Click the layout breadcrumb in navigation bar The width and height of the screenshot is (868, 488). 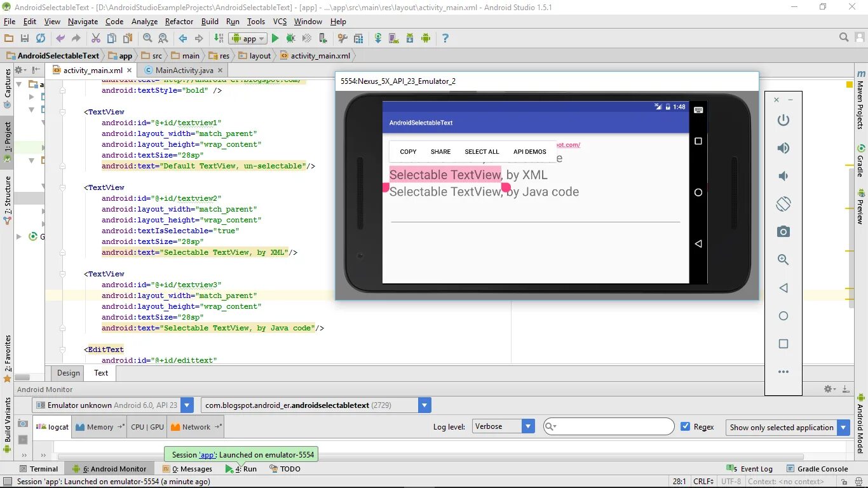click(x=255, y=56)
